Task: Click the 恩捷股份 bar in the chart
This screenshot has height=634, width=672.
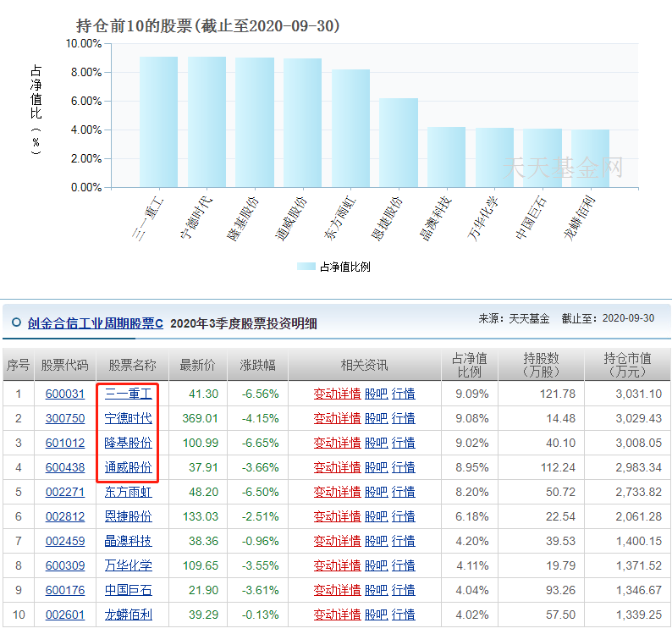Action: pos(399,143)
